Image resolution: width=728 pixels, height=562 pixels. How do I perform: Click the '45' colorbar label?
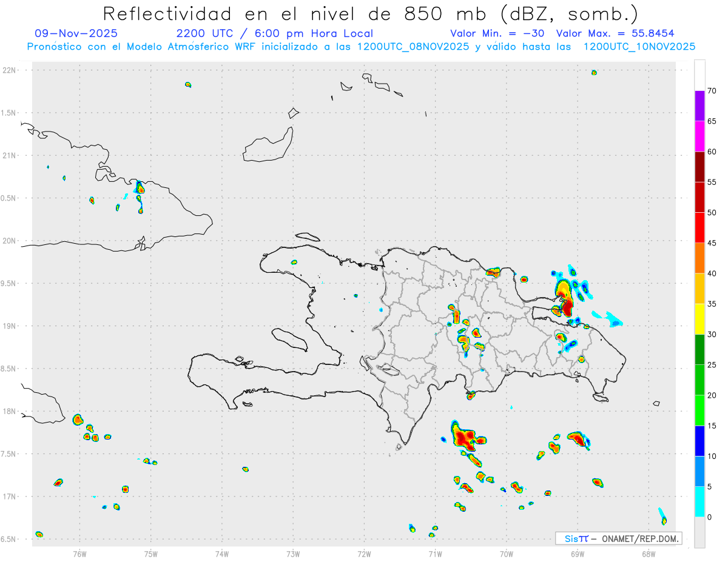coord(712,243)
